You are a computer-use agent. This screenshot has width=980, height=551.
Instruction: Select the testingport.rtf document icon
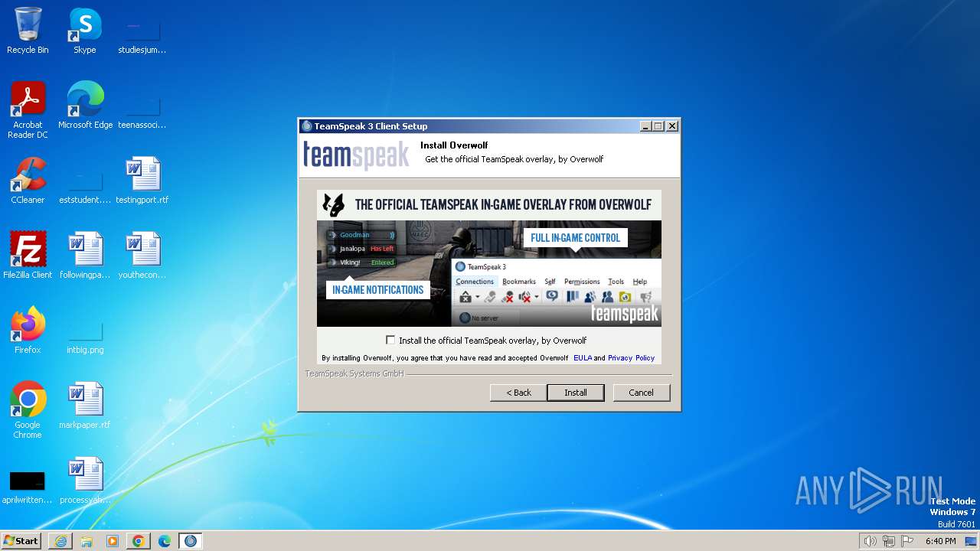(142, 181)
